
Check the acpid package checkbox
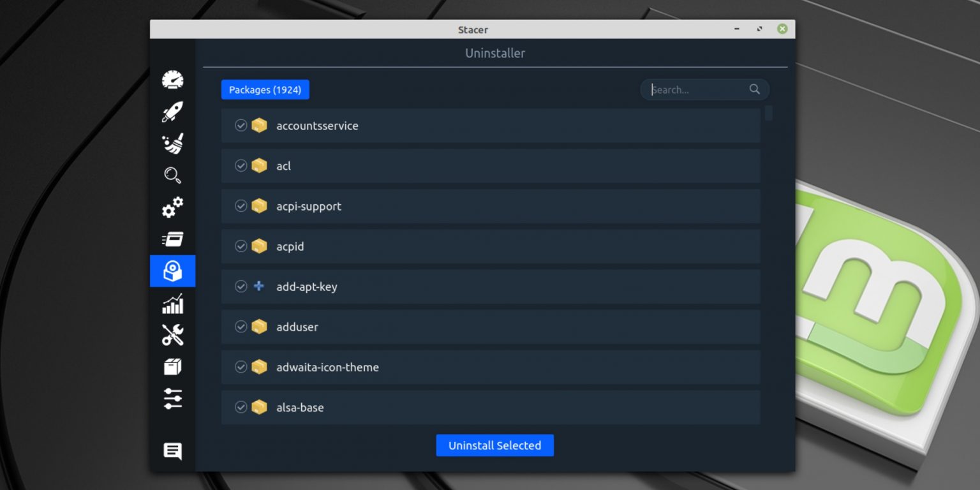pyautogui.click(x=241, y=246)
